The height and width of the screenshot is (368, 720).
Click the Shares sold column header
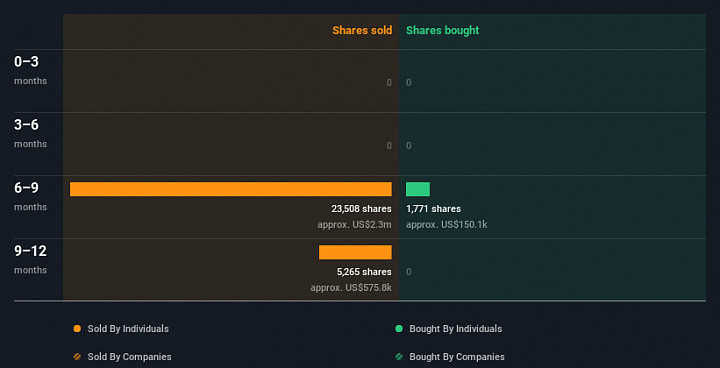click(x=362, y=30)
